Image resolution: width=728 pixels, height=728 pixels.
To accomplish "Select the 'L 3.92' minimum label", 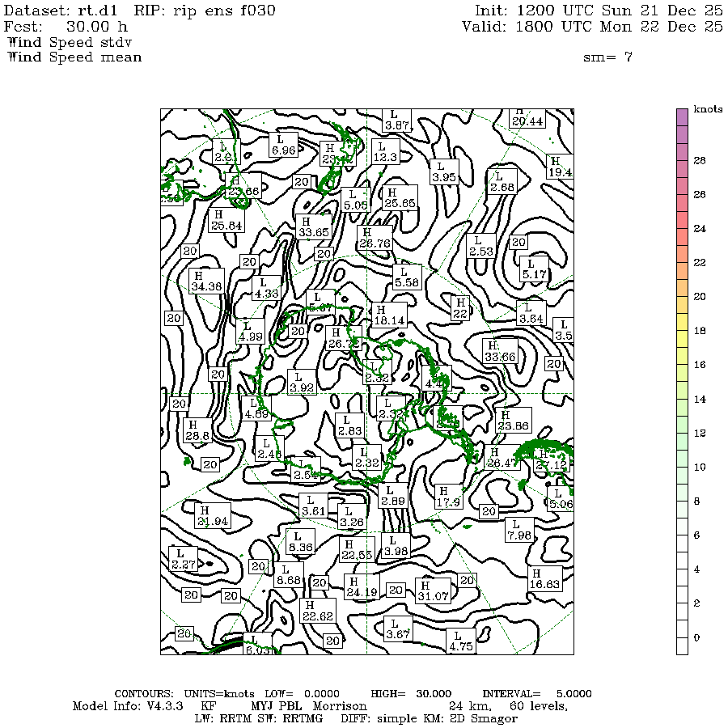I will point(302,382).
